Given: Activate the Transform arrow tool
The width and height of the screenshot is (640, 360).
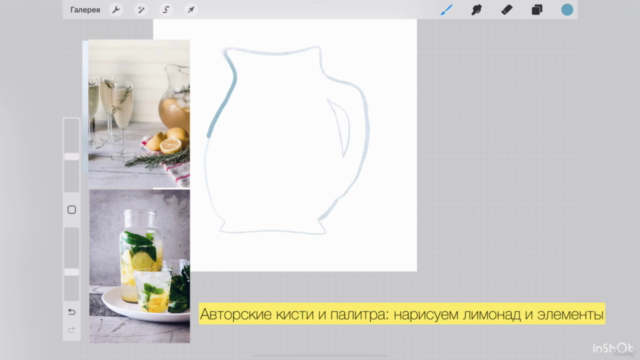Looking at the screenshot, I should [x=191, y=10].
